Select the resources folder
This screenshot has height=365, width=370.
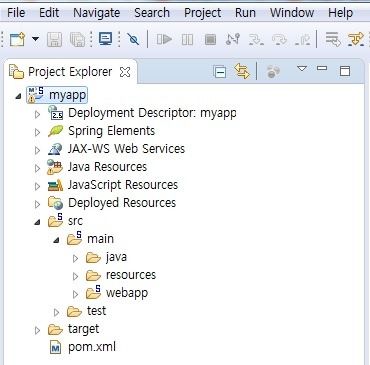coord(131,275)
